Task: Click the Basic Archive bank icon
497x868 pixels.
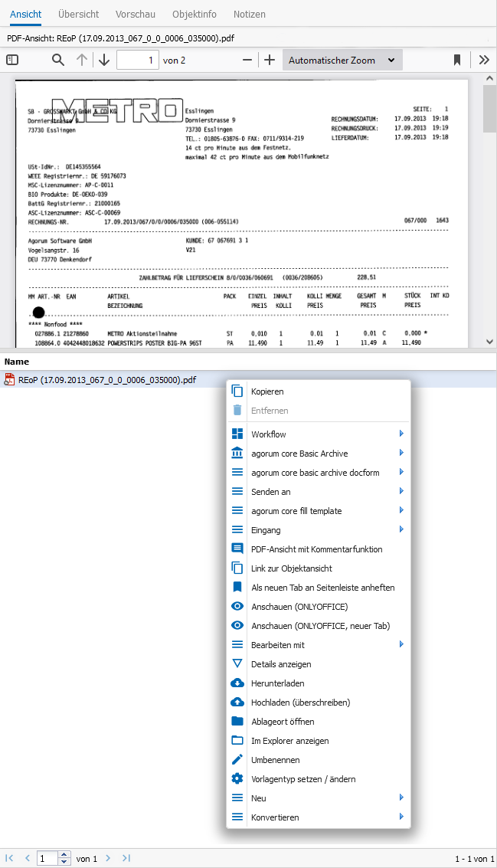Action: pos(237,453)
